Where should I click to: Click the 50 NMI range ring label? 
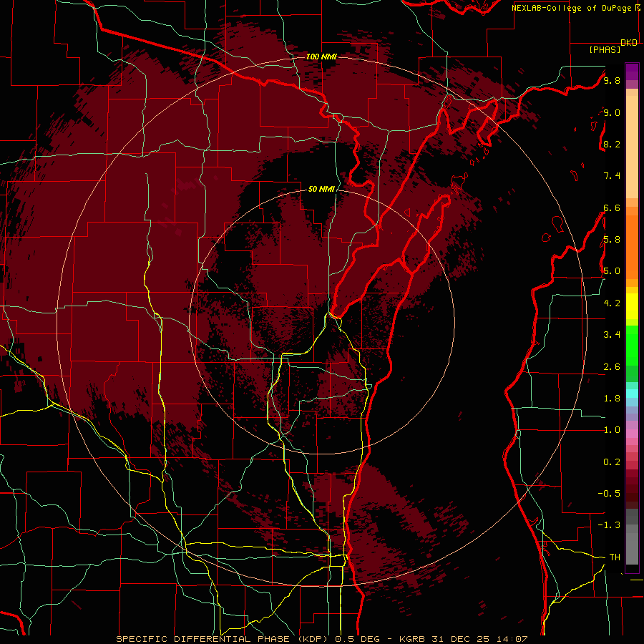click(321, 189)
